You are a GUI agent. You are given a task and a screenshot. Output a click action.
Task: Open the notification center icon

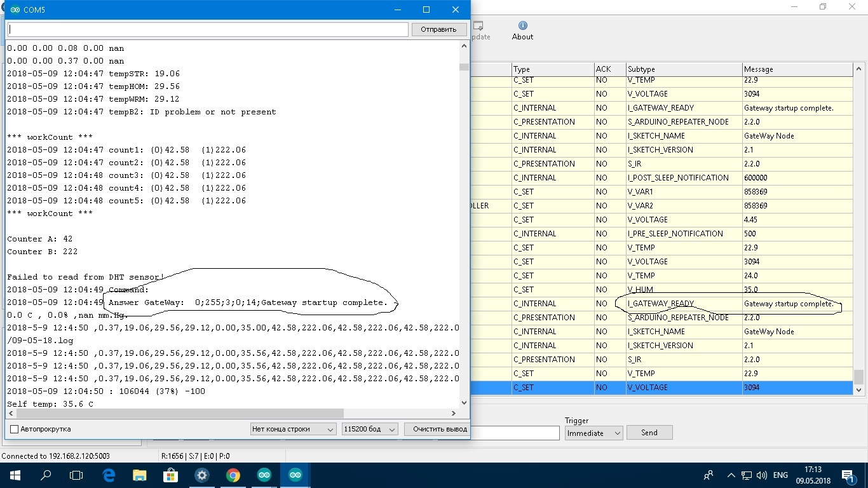848,475
